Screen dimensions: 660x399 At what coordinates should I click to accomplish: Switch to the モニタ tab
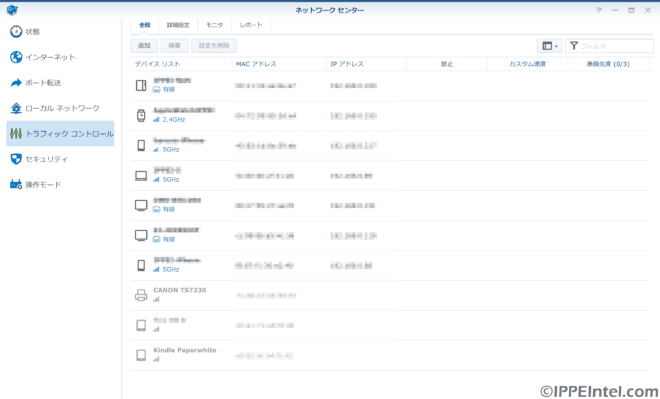[214, 25]
